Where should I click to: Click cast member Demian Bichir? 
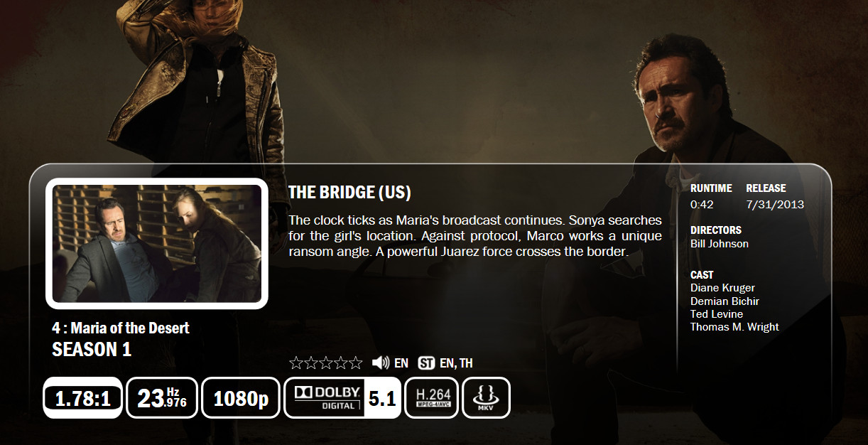pyautogui.click(x=725, y=301)
